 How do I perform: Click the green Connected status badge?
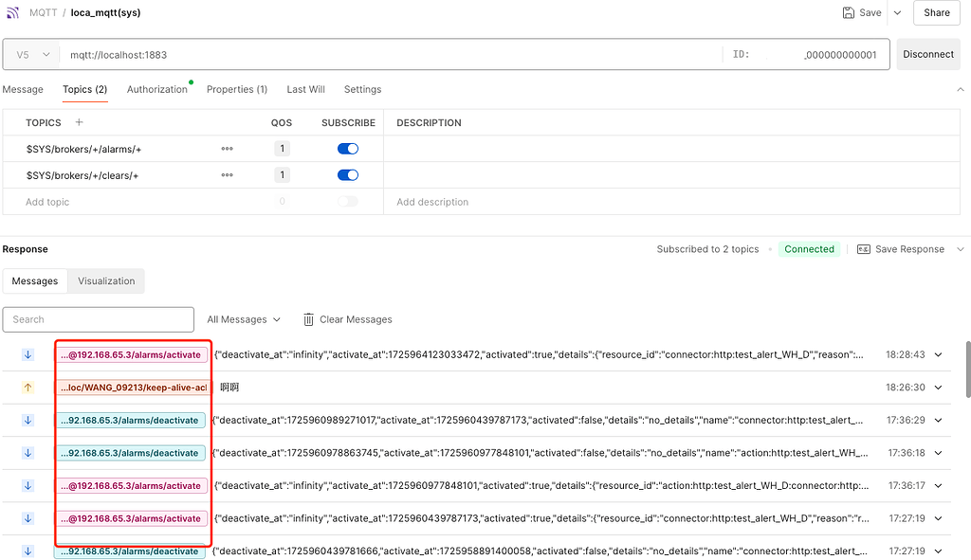[809, 248]
